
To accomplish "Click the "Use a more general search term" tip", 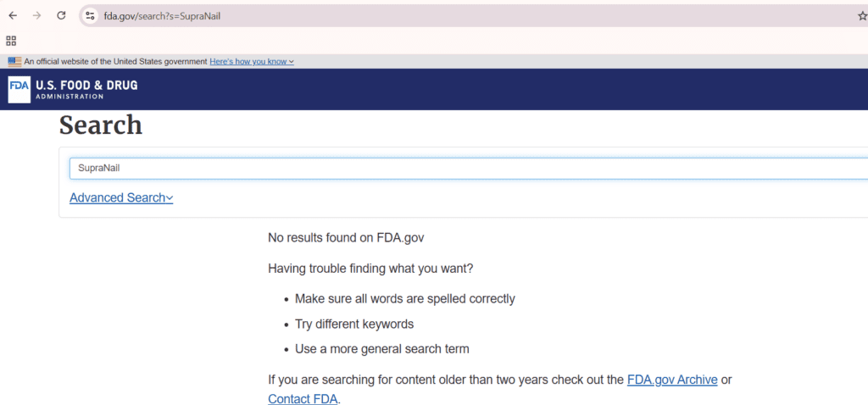I will point(382,349).
